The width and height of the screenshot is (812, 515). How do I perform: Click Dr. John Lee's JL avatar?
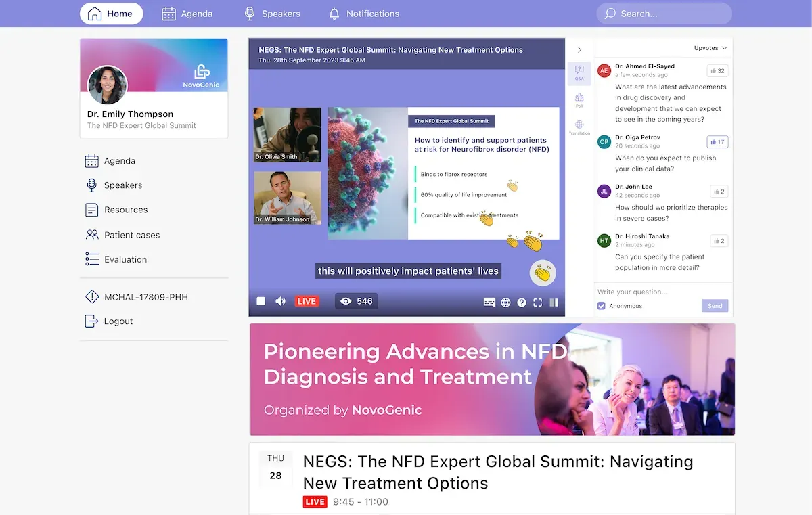pos(604,192)
